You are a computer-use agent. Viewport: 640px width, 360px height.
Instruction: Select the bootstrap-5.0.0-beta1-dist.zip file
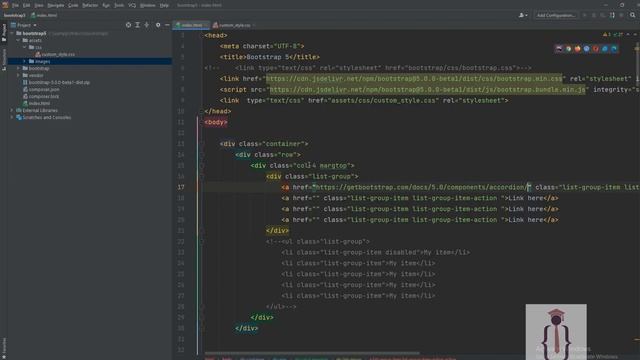click(57, 82)
